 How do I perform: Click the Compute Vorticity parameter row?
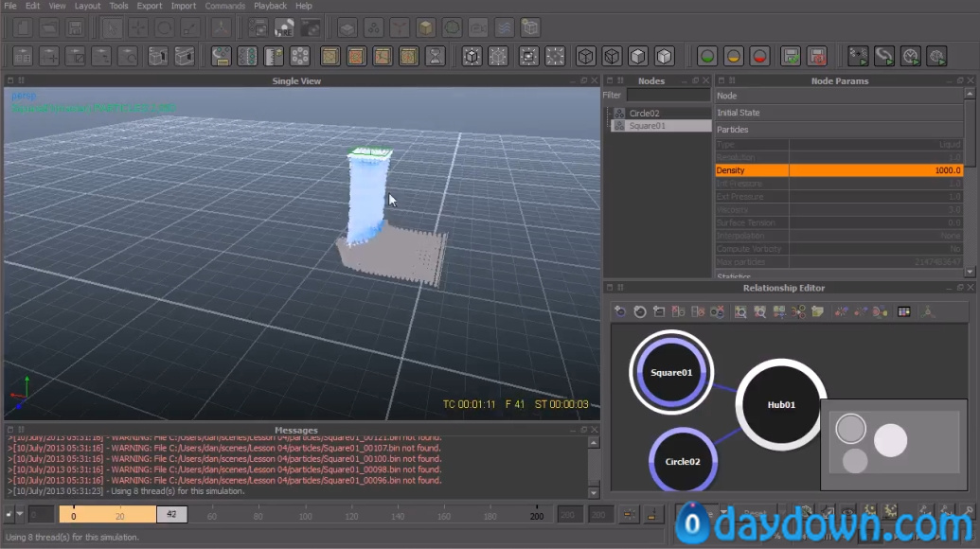point(839,249)
